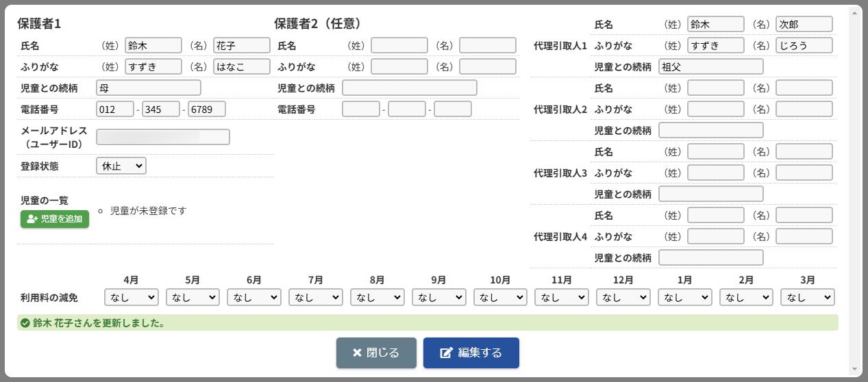Click the 編集する button
The height and width of the screenshot is (382, 868).
[471, 353]
